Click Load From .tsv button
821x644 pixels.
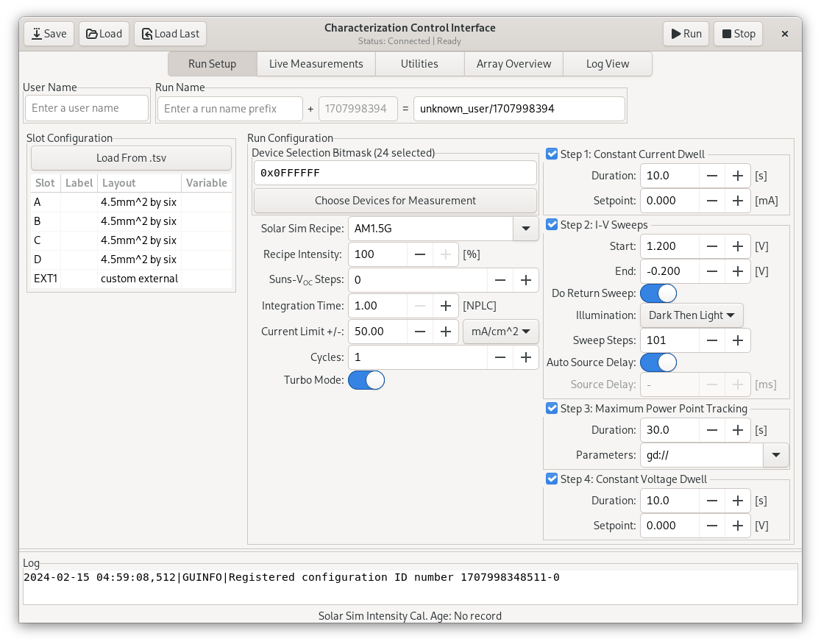pyautogui.click(x=131, y=158)
